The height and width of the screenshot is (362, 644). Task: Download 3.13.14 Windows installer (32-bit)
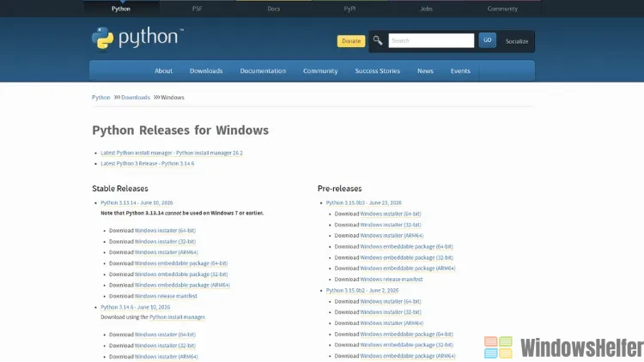[x=165, y=242]
